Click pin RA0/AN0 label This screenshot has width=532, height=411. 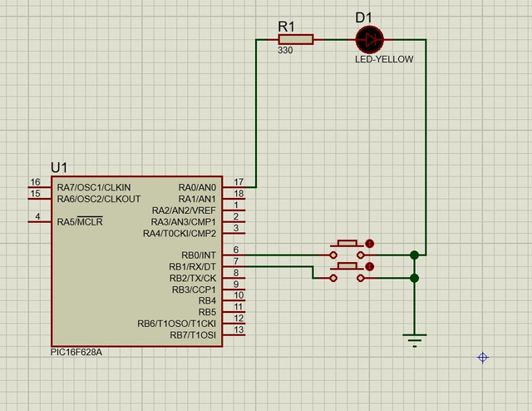coord(197,187)
